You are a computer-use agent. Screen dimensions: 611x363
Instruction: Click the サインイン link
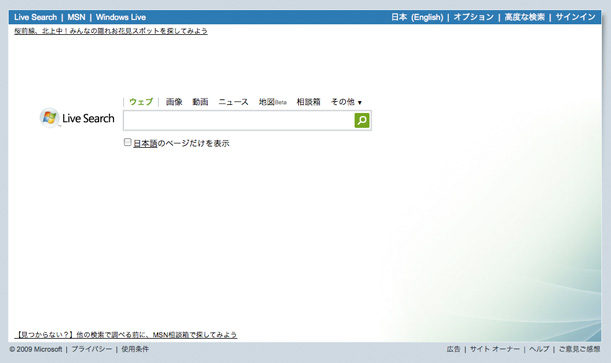[576, 17]
